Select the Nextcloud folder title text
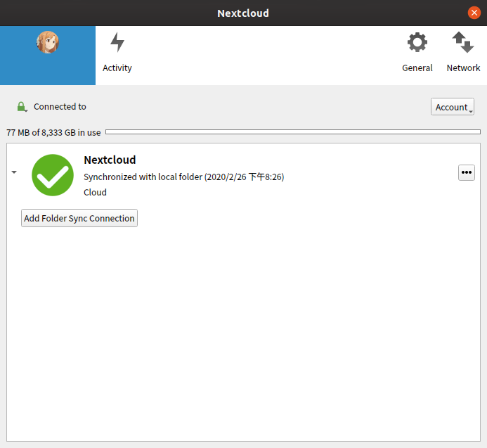 (x=110, y=160)
